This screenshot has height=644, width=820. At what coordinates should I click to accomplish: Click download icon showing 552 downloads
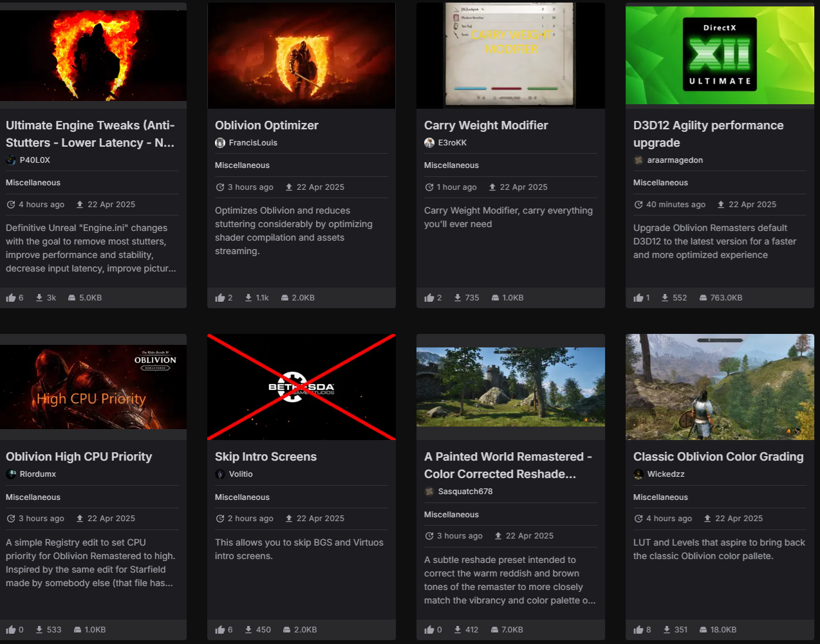point(665,298)
